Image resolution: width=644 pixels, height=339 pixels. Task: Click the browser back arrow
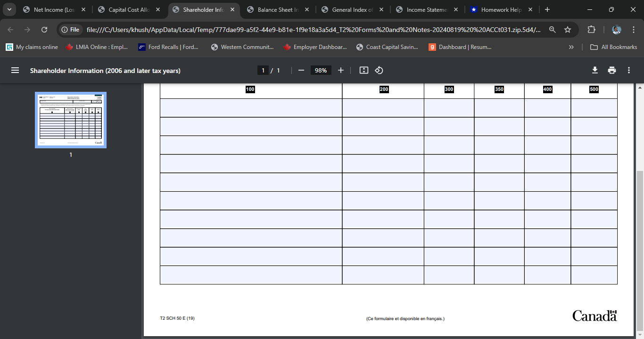click(x=10, y=30)
